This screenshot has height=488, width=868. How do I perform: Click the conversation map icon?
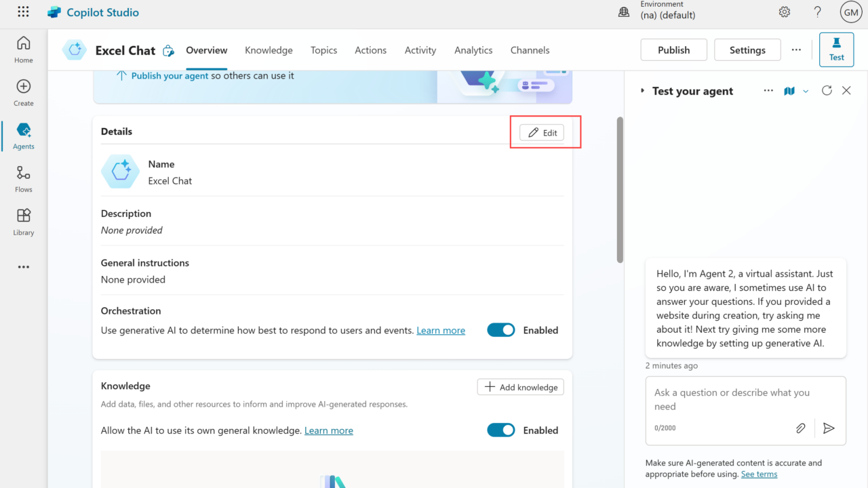pyautogui.click(x=789, y=91)
